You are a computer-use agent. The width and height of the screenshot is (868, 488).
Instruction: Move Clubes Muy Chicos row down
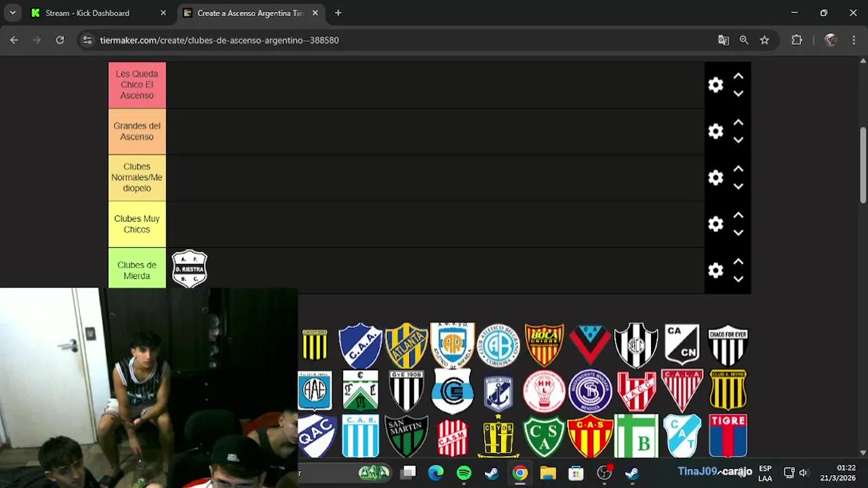[738, 232]
